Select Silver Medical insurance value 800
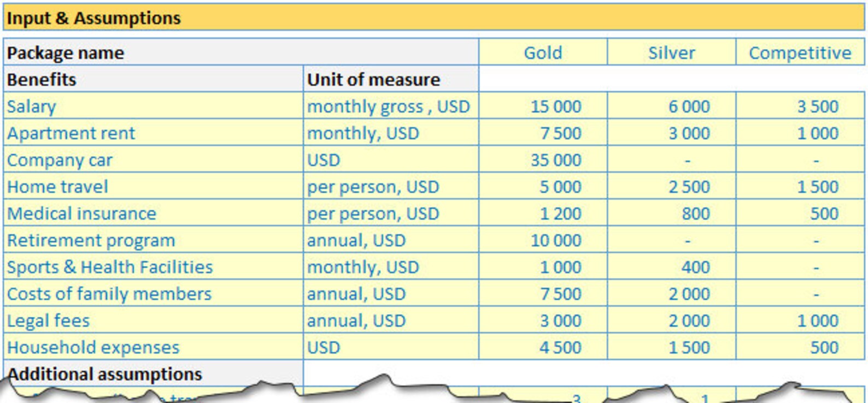The height and width of the screenshot is (403, 868). pyautogui.click(x=672, y=213)
